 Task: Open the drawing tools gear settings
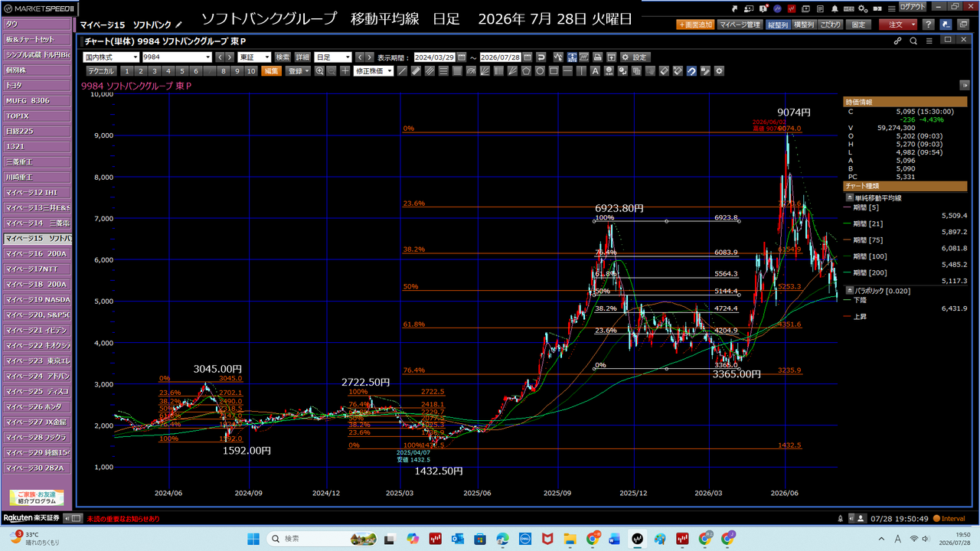[x=719, y=71]
